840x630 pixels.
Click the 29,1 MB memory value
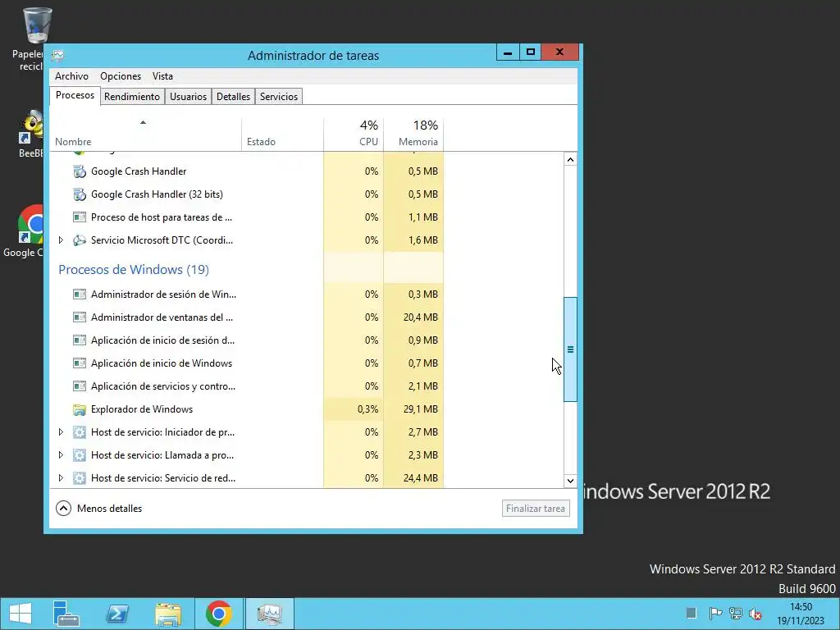421,409
